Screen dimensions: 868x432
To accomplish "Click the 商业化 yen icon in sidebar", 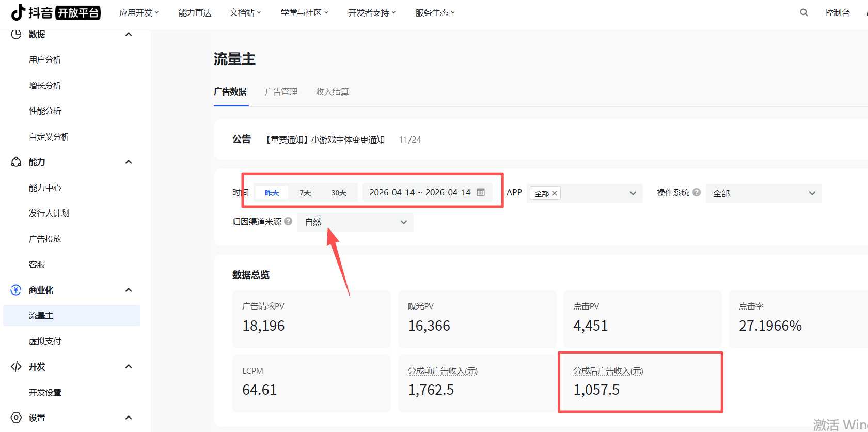I will point(16,290).
